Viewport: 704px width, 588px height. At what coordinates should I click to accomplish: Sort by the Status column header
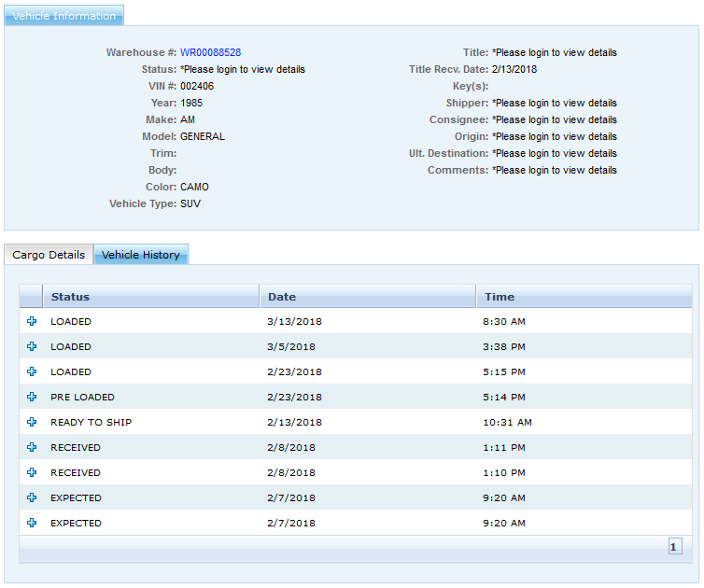click(71, 297)
